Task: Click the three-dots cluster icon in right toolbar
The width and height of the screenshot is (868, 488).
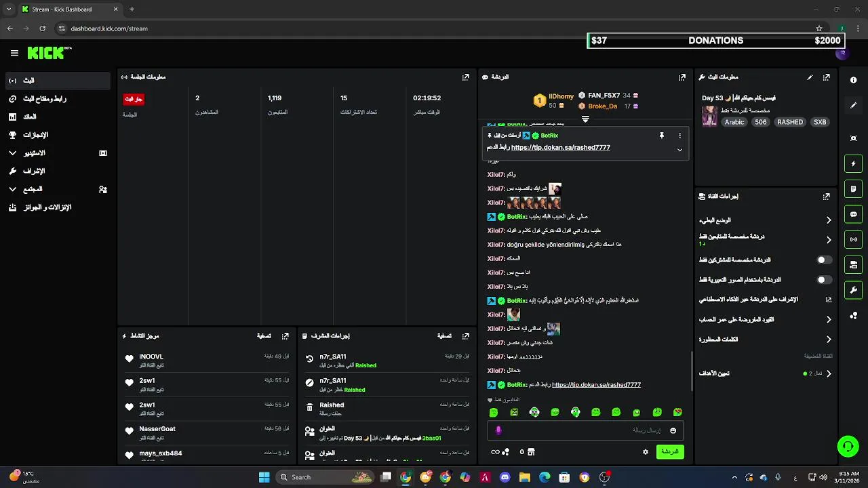Action: tap(853, 316)
